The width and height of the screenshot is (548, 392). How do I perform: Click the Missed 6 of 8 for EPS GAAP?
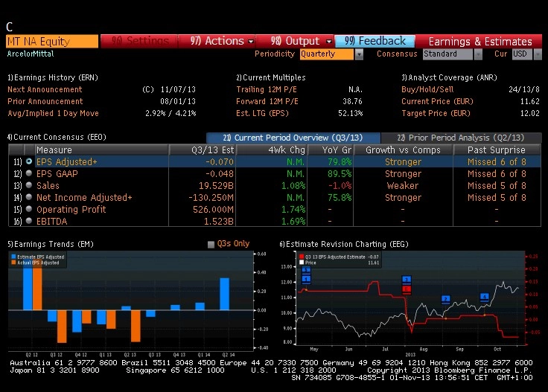click(x=497, y=174)
